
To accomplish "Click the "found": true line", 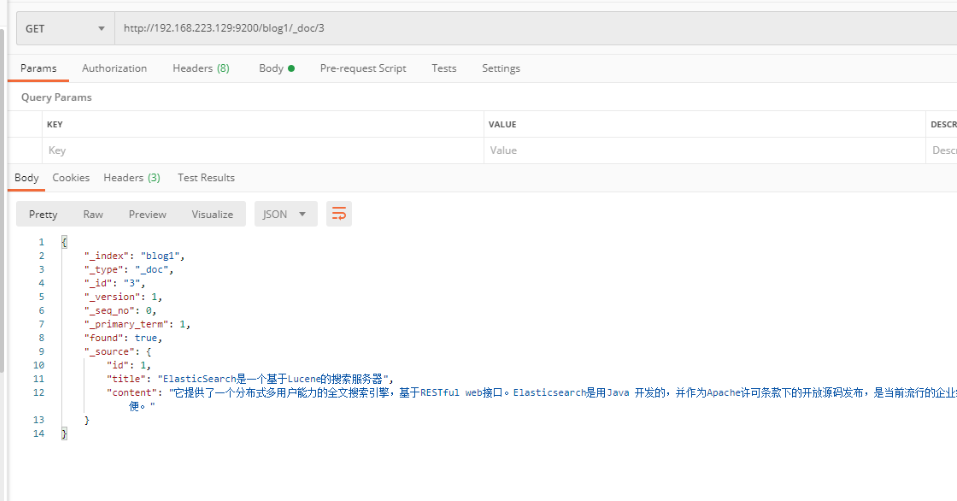I will tap(123, 337).
